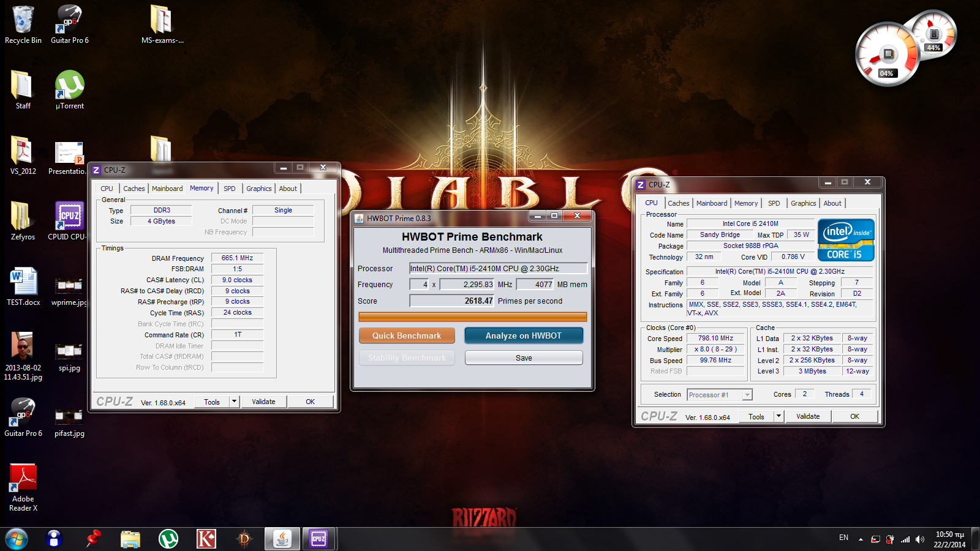Click the EN language indicator
This screenshot has width=980, height=551.
tap(844, 538)
